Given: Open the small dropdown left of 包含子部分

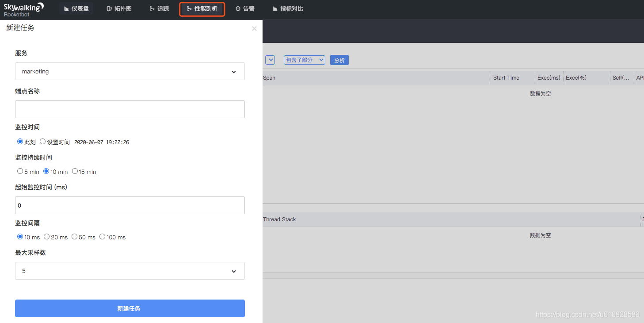Looking at the screenshot, I should coord(270,60).
